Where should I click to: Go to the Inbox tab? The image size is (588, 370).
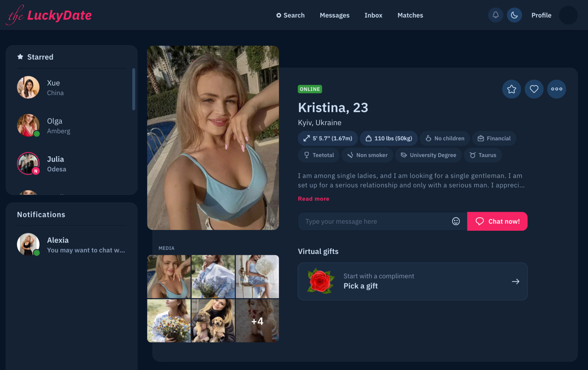coord(373,15)
